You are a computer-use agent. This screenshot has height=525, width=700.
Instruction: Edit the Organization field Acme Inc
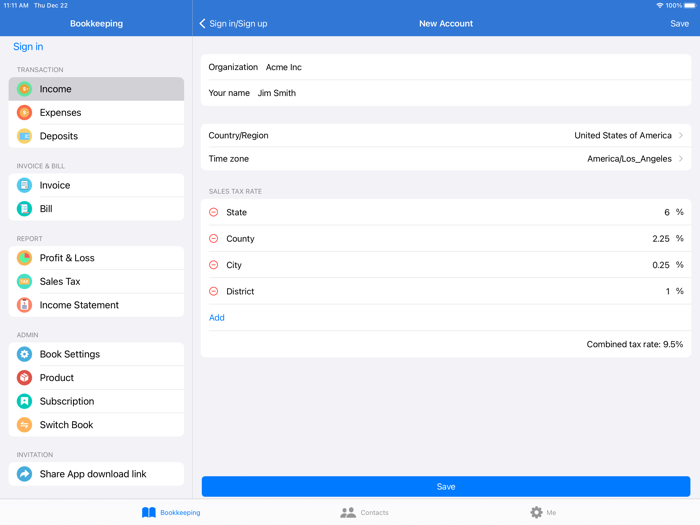(x=446, y=67)
